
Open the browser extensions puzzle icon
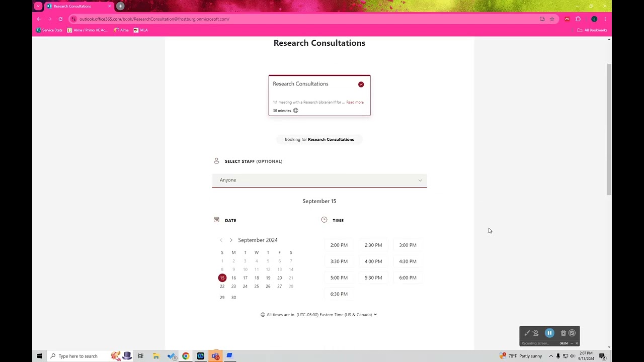(578, 19)
